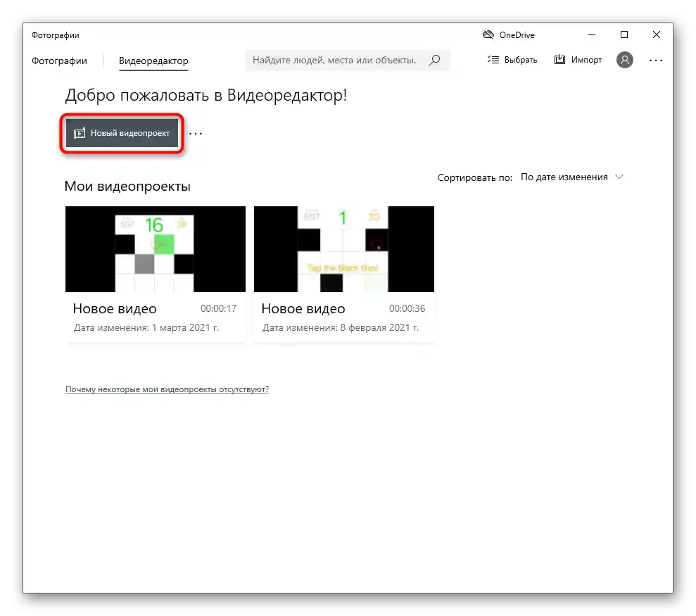Screen dimensions: 696x616
Task: Click the date text 8 февраля 2021 г.
Action: [x=379, y=328]
